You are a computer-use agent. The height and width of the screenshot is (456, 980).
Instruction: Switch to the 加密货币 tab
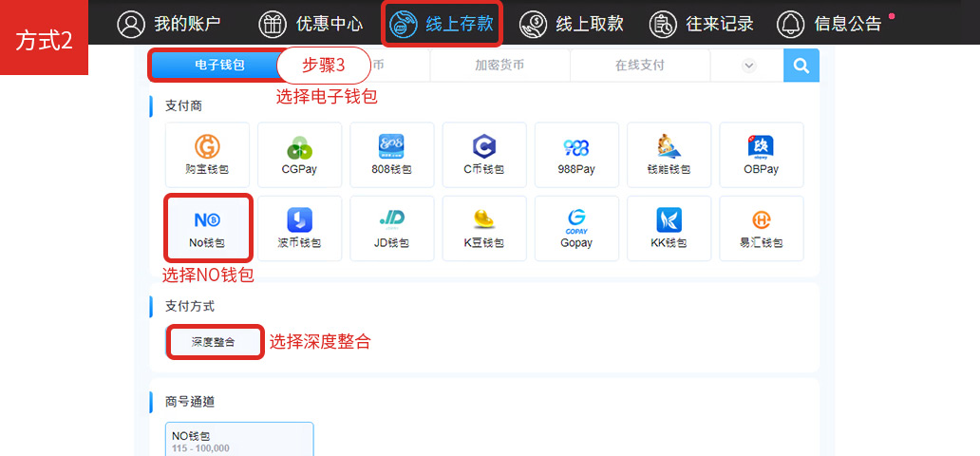[x=500, y=65]
